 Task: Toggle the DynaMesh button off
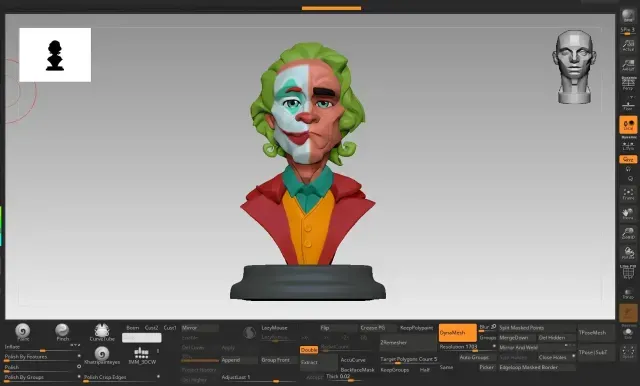[x=457, y=333]
